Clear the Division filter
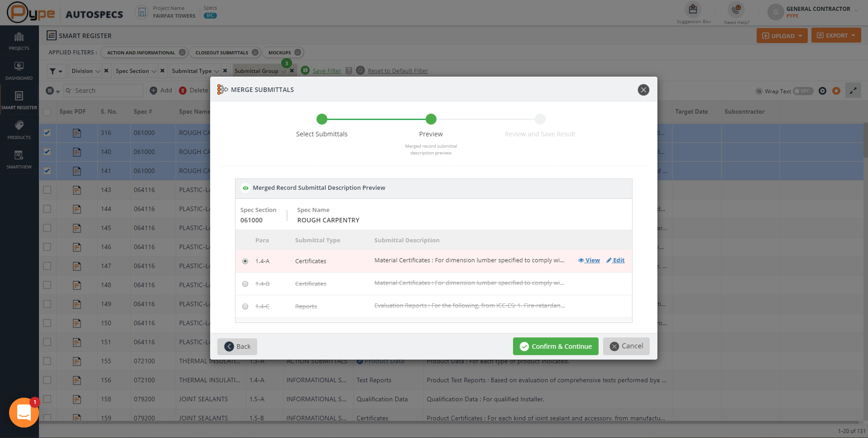The width and height of the screenshot is (868, 438). (106, 71)
